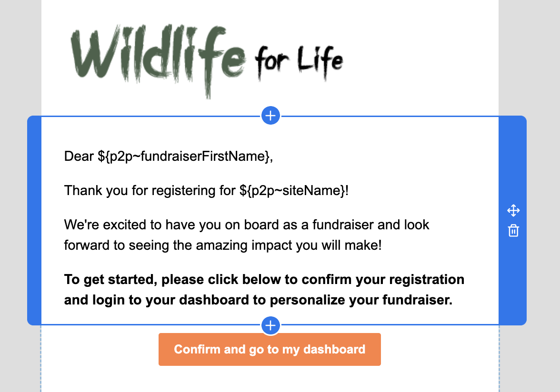Image resolution: width=560 pixels, height=392 pixels.
Task: Click the fundraiserFirstName merge tag
Action: (x=186, y=156)
